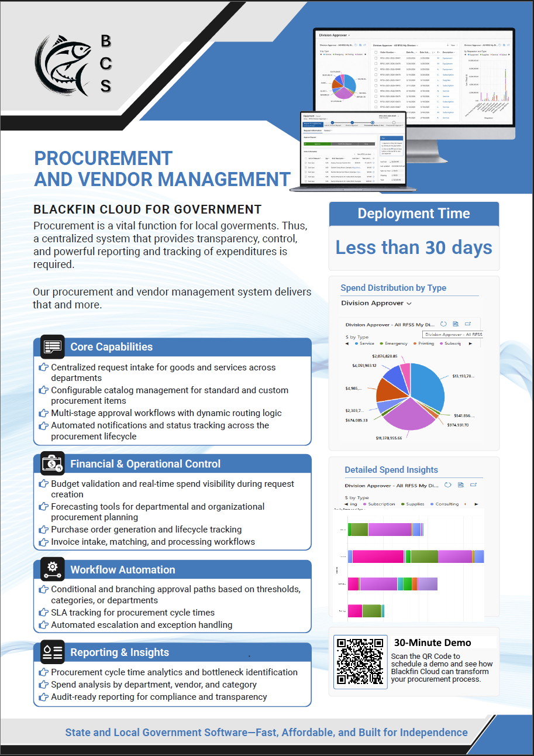Click hand bullet beside SLA tracking
The image size is (534, 756).
coord(43,613)
